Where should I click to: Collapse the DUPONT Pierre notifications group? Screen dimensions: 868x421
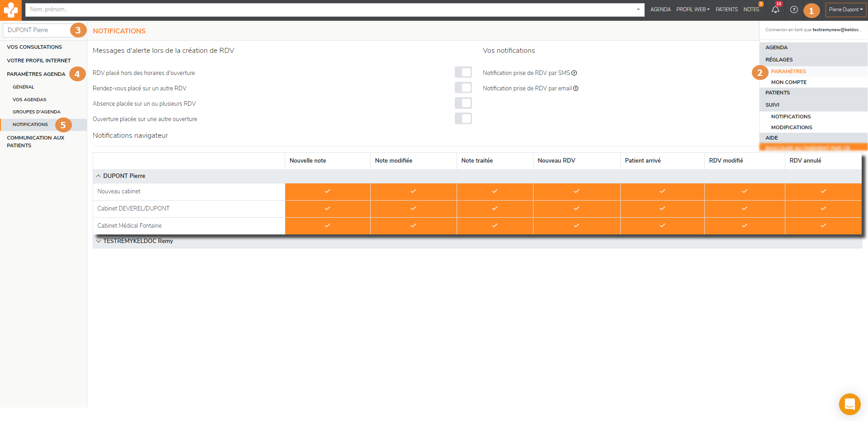pyautogui.click(x=99, y=176)
